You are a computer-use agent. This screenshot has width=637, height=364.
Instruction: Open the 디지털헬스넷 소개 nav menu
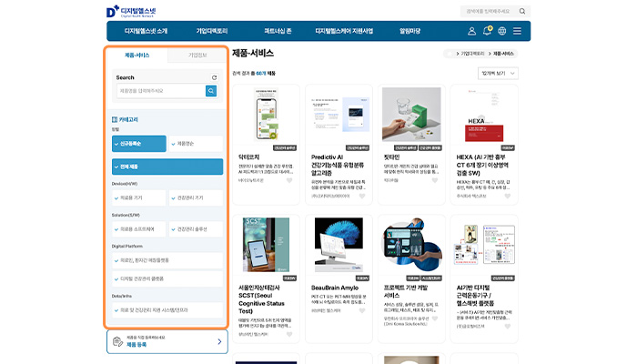146,31
